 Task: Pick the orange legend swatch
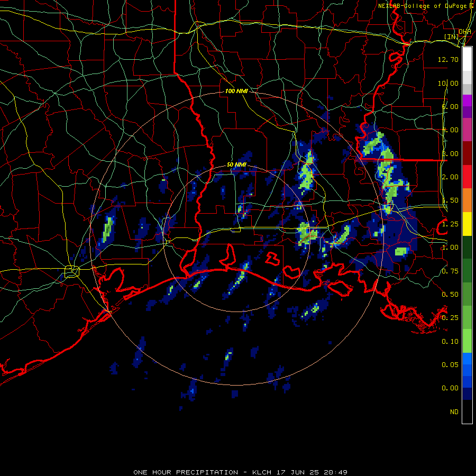point(467,200)
